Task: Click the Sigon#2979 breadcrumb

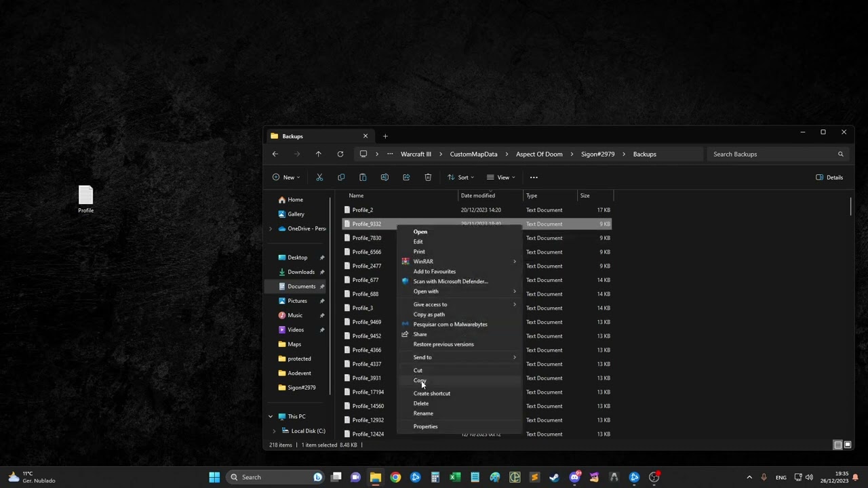Action: tap(597, 154)
